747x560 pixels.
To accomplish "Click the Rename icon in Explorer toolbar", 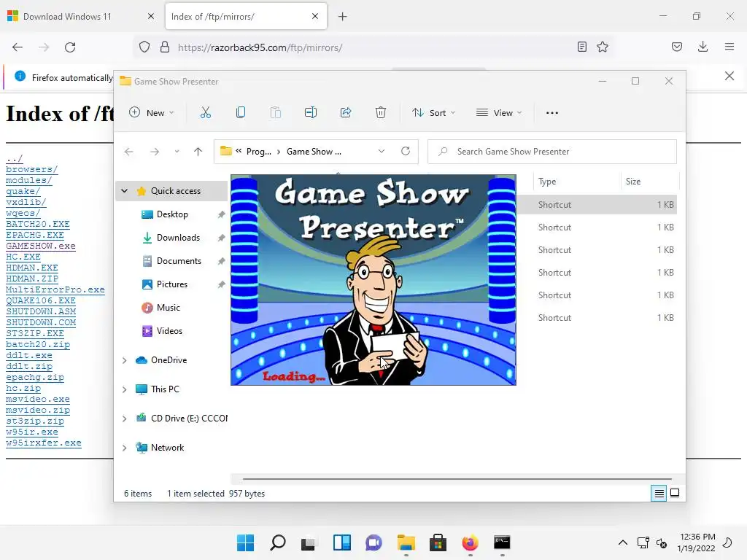I will coord(311,113).
